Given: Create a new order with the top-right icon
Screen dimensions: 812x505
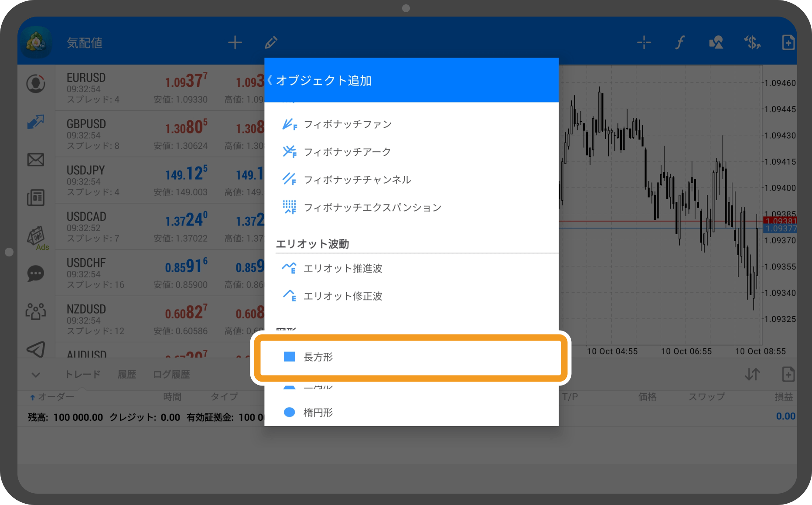Looking at the screenshot, I should click(x=788, y=42).
